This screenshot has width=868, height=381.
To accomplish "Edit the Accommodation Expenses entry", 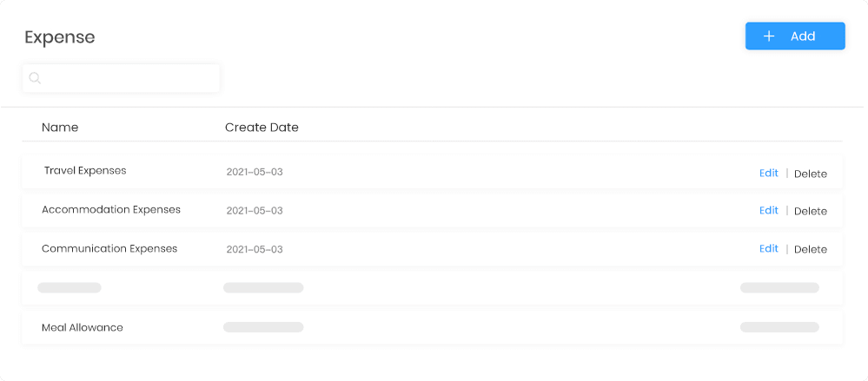I will tap(768, 210).
